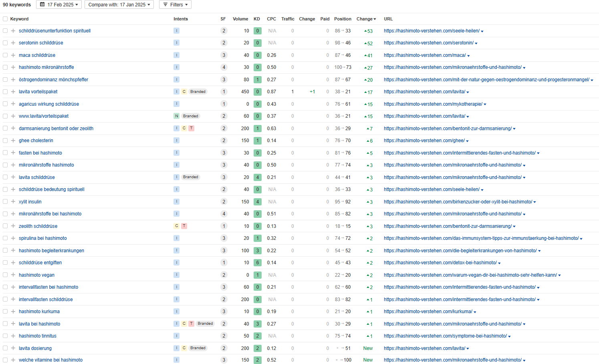Expand 'hashimoto vegan' row with plus icon
The width and height of the screenshot is (599, 364).
pyautogui.click(x=13, y=275)
